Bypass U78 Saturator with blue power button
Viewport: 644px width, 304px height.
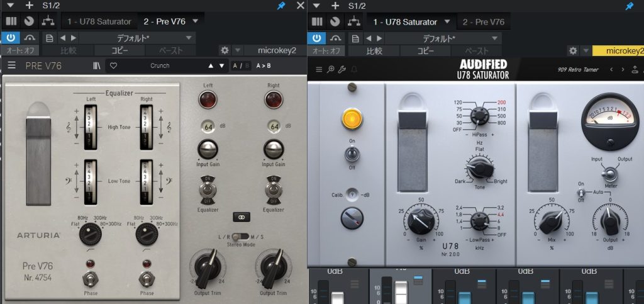coord(316,38)
